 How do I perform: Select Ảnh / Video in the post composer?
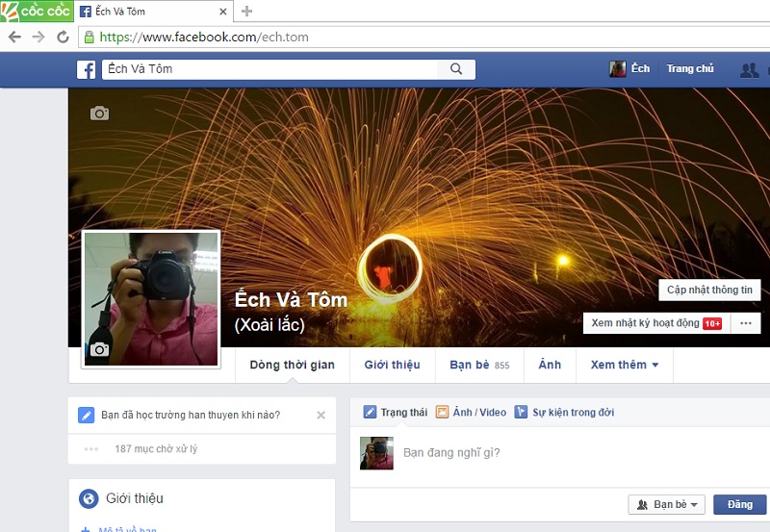471,413
